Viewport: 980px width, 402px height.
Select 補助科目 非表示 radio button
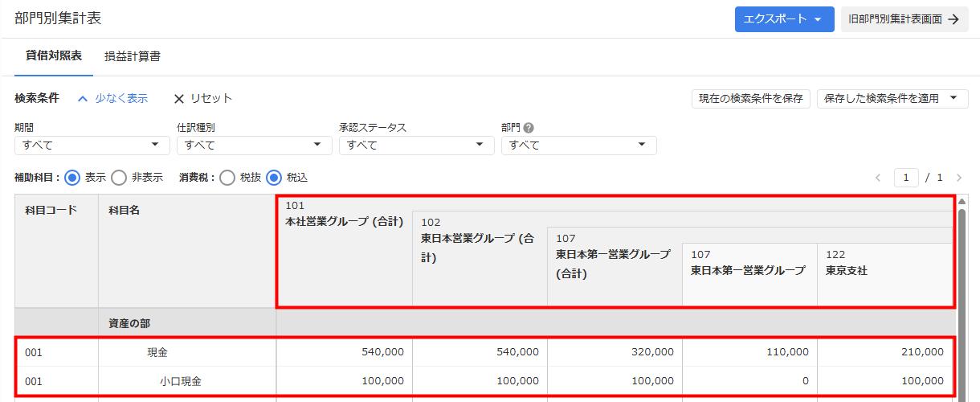pos(119,178)
